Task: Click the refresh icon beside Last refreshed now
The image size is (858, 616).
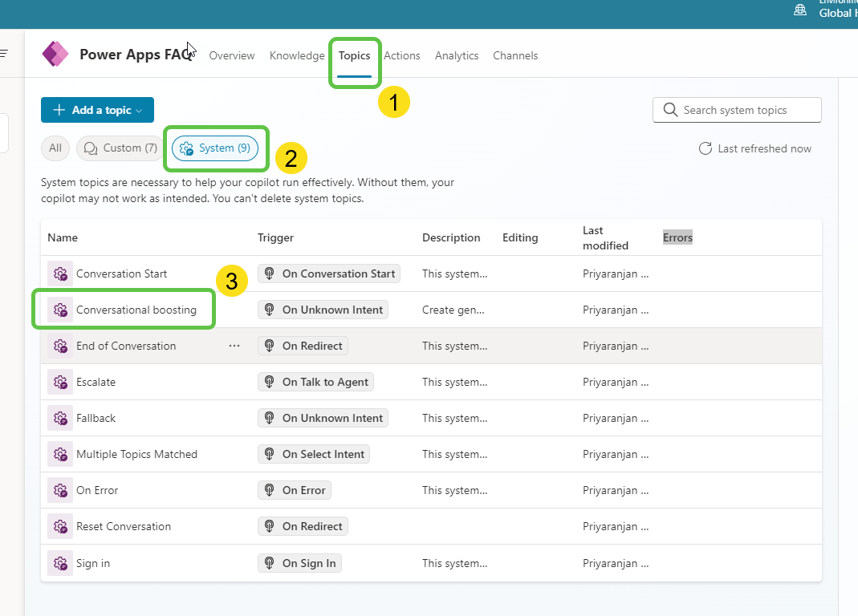Action: point(705,148)
